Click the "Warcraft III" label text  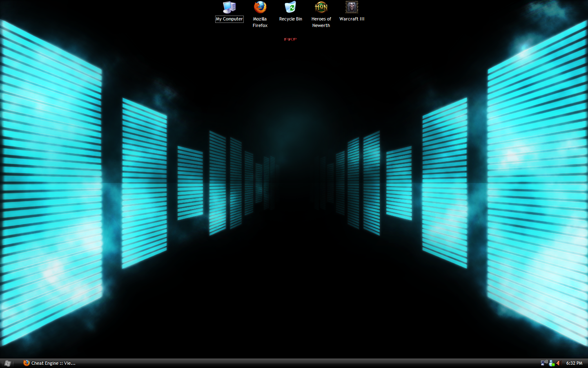point(352,19)
